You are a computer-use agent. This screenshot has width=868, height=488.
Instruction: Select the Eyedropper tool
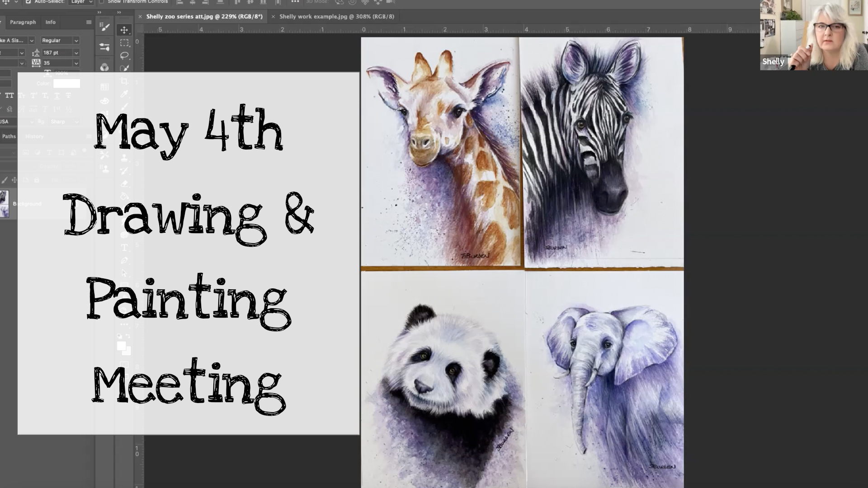tap(124, 94)
